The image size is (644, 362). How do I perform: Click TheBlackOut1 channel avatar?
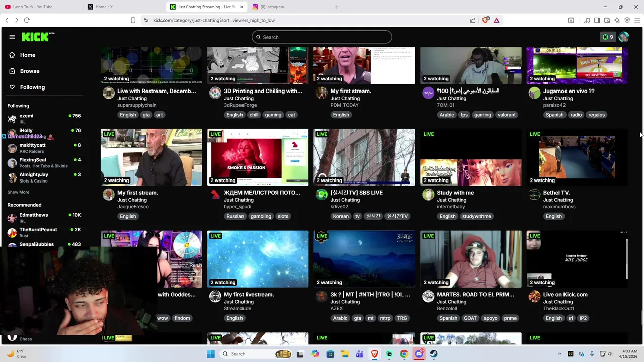pos(534,296)
